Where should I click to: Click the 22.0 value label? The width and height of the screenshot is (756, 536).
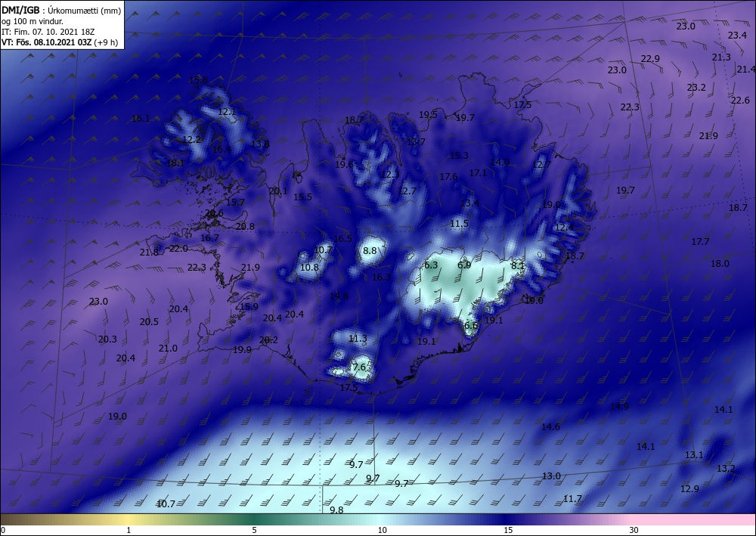[178, 249]
